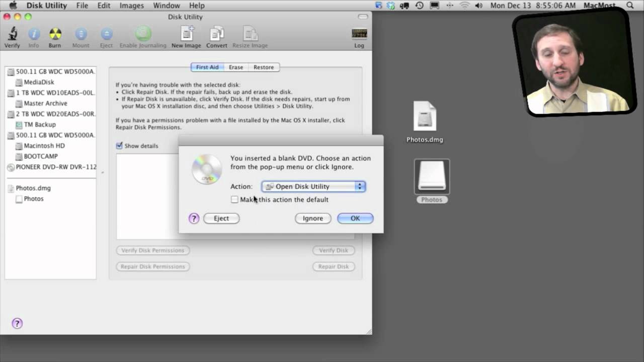
Task: Click the purple help icon in the DVD dialog
Action: tap(194, 218)
